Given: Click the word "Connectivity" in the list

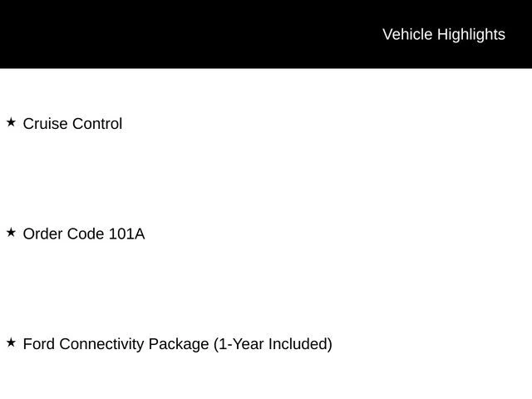Looking at the screenshot, I should [101, 344].
